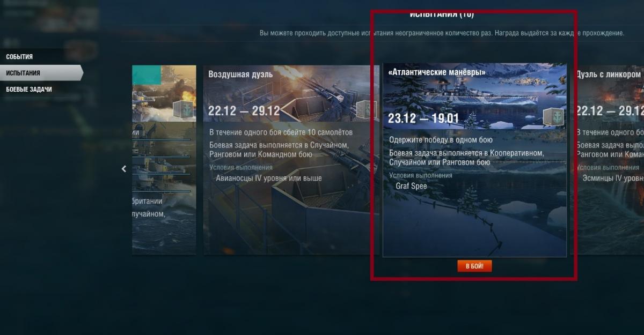Select the «Атлантические манёвры» challenge title

pos(437,72)
